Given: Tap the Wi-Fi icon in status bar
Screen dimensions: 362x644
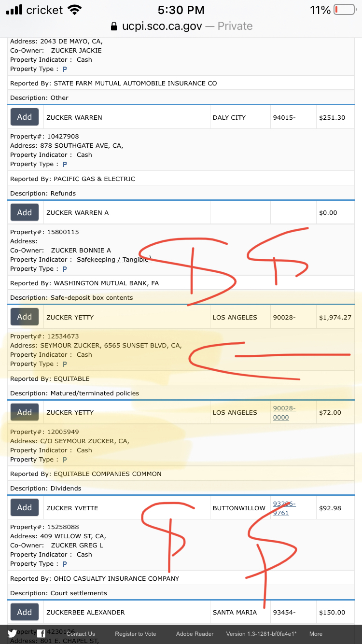Looking at the screenshot, I should (75, 10).
